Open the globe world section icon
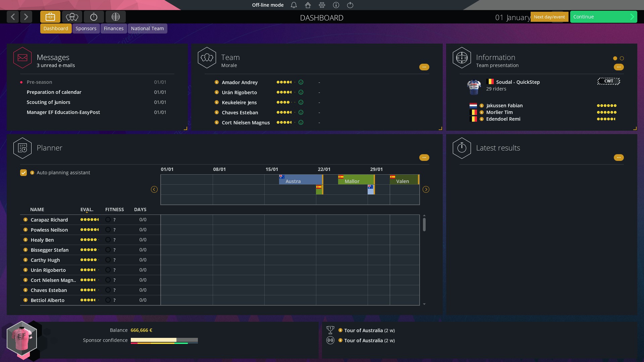Viewport: 644px width, 362px height. coord(116,17)
